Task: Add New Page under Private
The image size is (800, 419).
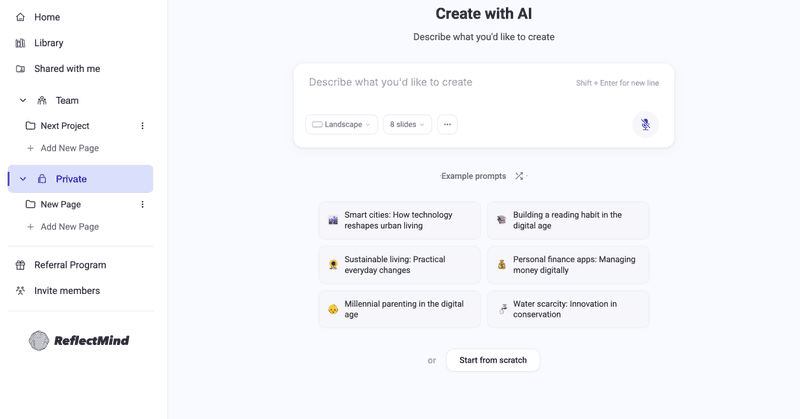Action: [x=70, y=227]
